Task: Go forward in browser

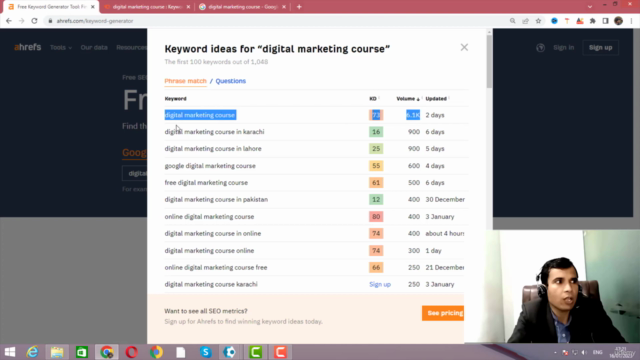Action: click(22, 21)
